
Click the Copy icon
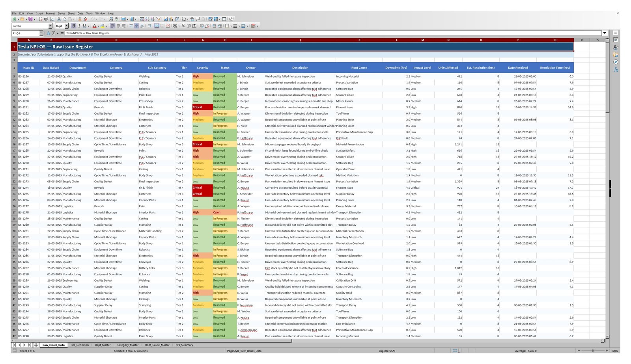pyautogui.click(x=64, y=19)
